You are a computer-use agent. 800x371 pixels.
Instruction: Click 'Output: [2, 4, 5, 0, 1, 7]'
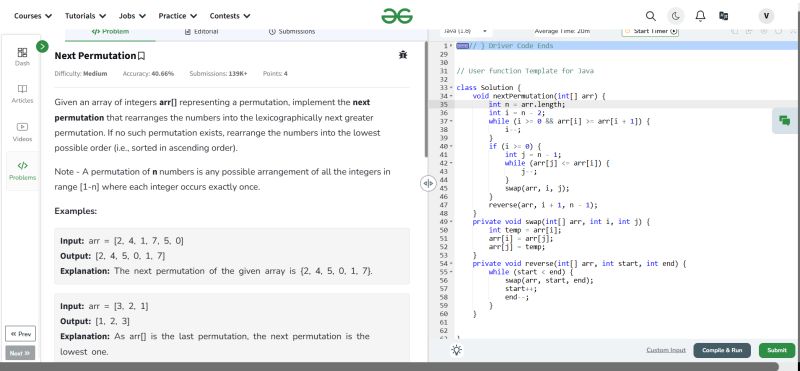coord(113,256)
